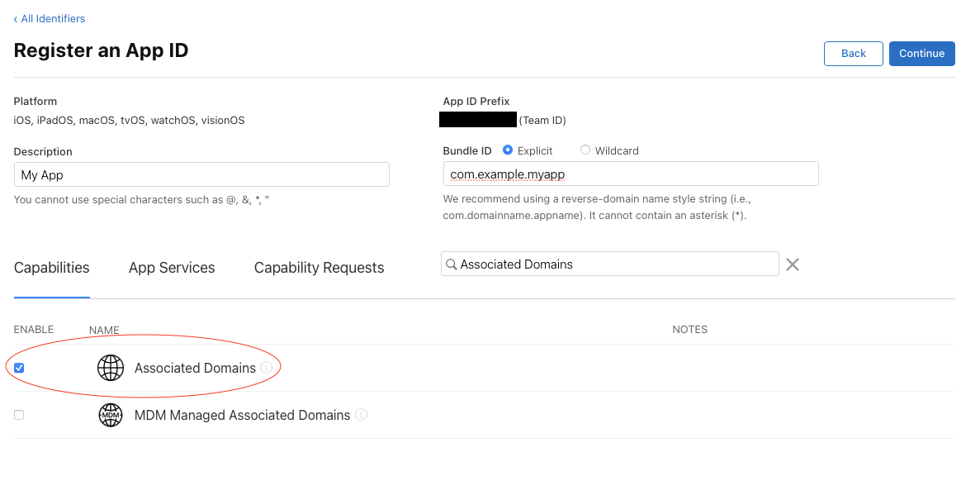The height and width of the screenshot is (481, 980).
Task: Click the back chevron next to All Identifiers
Action: (17, 18)
